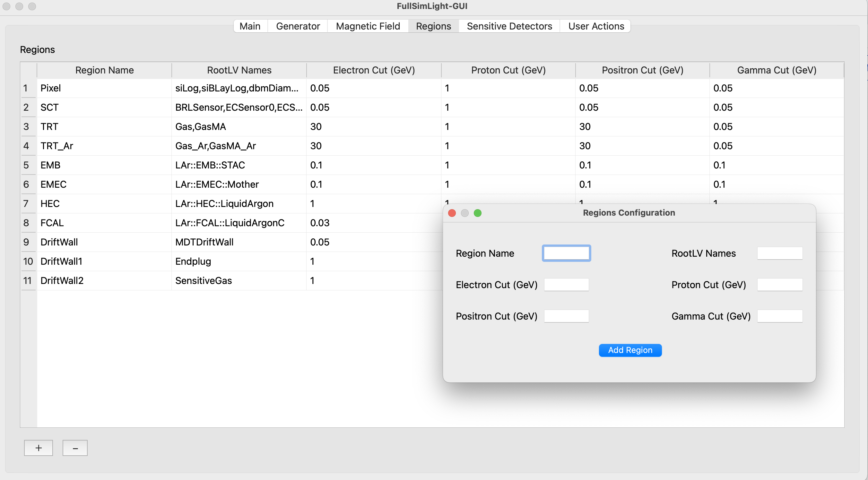Click FCAL electron cut value 0.03

pyautogui.click(x=374, y=223)
